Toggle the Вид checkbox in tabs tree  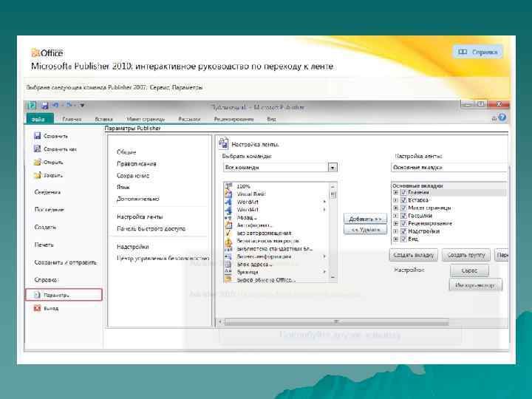403,239
